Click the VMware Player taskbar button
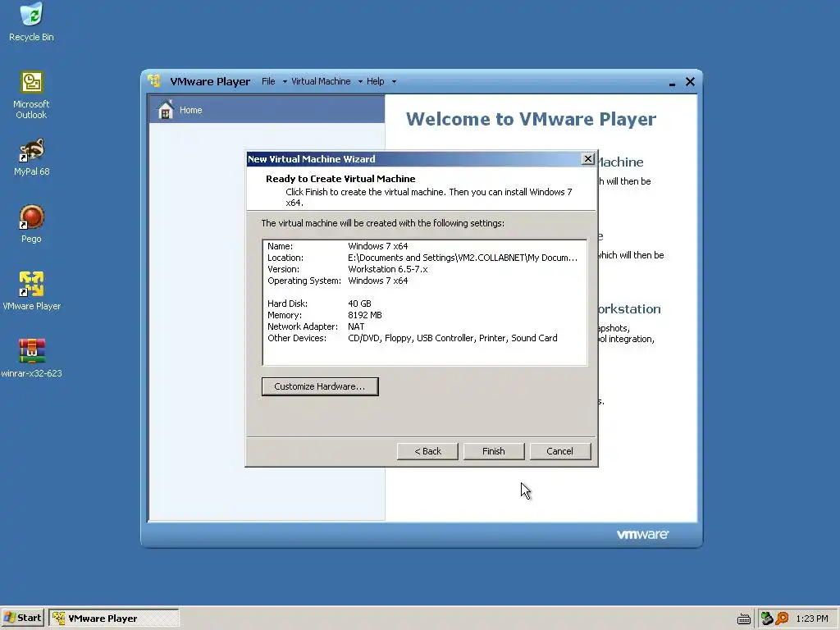This screenshot has width=840, height=630. click(113, 619)
